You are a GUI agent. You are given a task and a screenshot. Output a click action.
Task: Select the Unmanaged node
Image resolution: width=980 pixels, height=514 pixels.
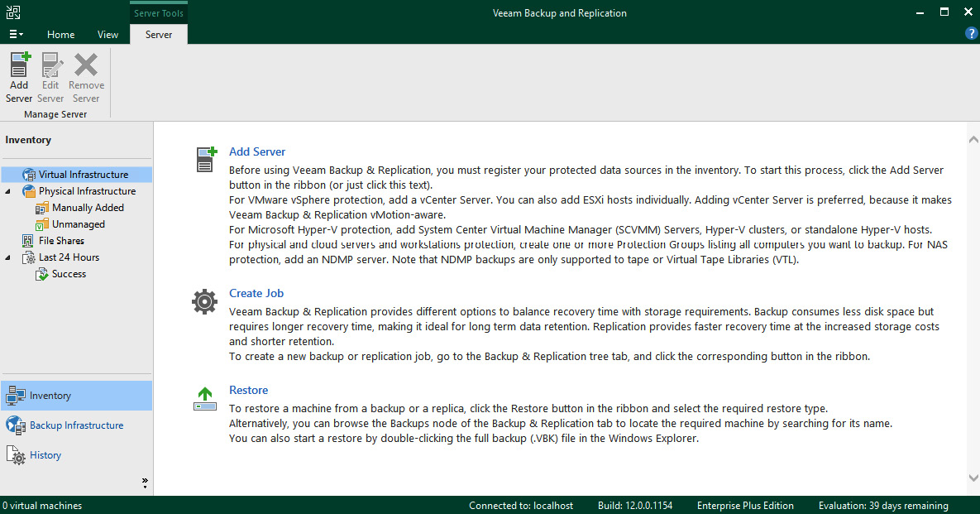click(79, 223)
